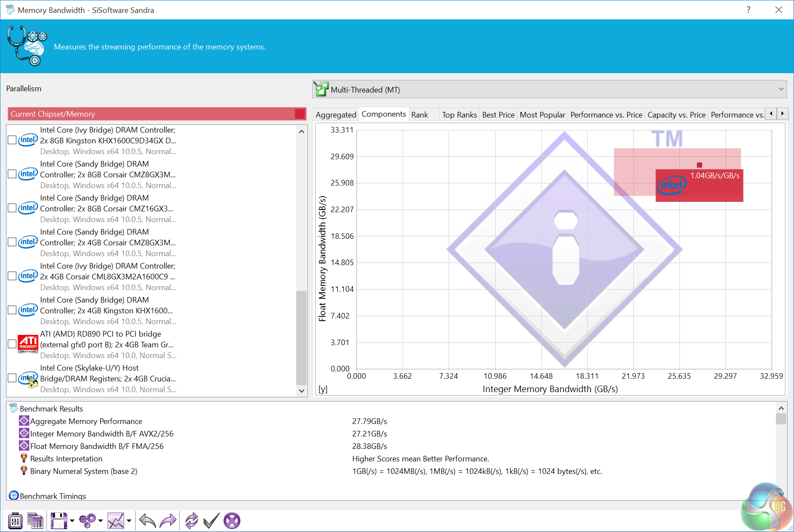Click the options sliders icon in the bottom toolbar
The width and height of the screenshot is (794, 532).
click(x=16, y=521)
